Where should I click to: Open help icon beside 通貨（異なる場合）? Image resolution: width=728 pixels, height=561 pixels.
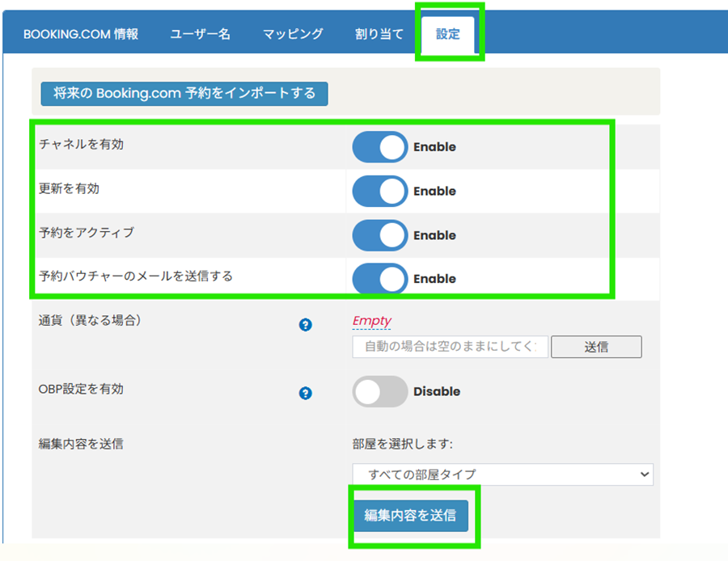tap(305, 324)
